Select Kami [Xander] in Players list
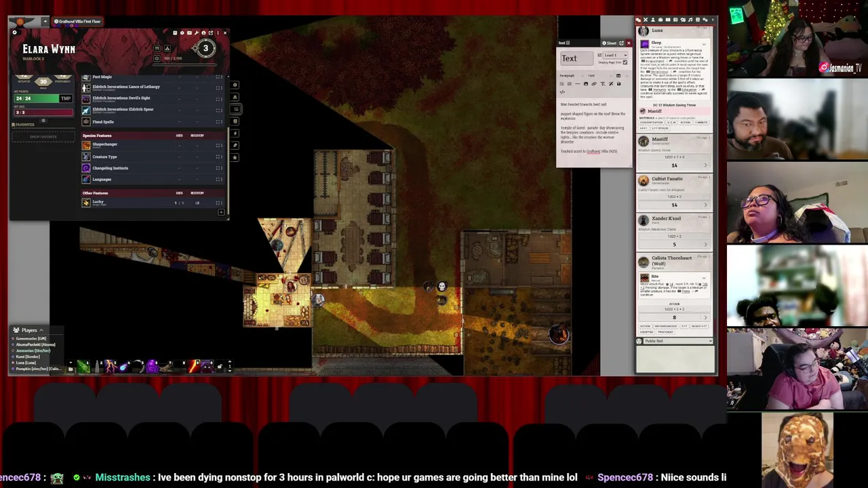868x488 pixels. tap(28, 357)
